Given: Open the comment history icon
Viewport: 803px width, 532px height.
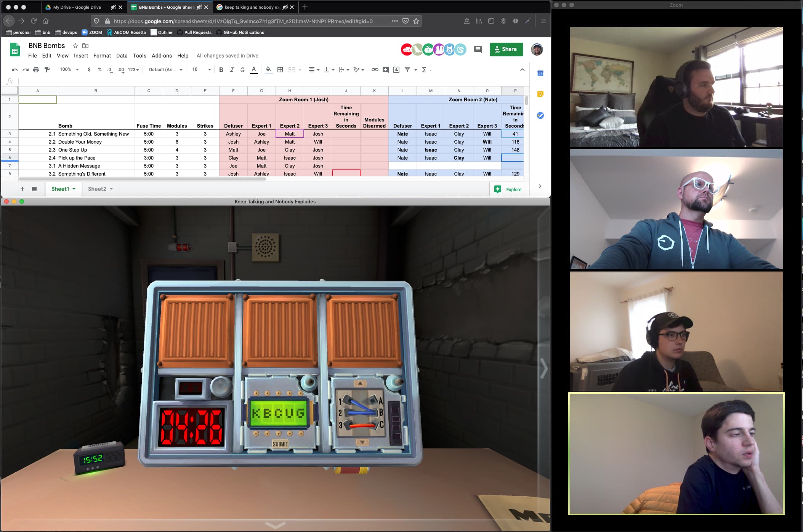Looking at the screenshot, I should pyautogui.click(x=478, y=49).
